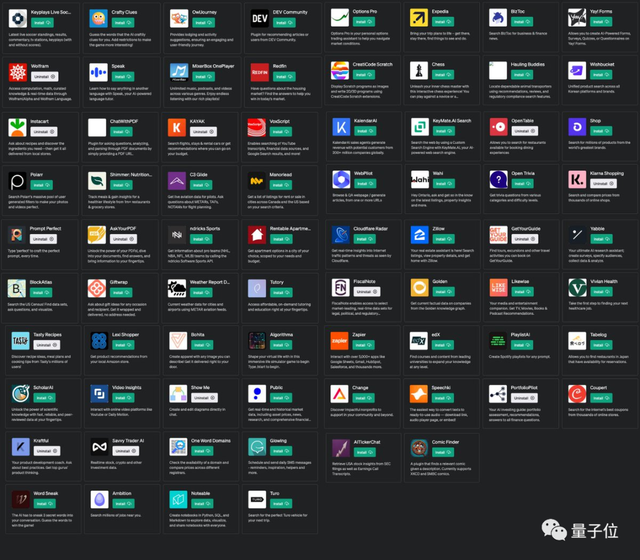This screenshot has width=640, height=560.
Task: Click the Giftwrap plugin icon
Action: pos(97,289)
